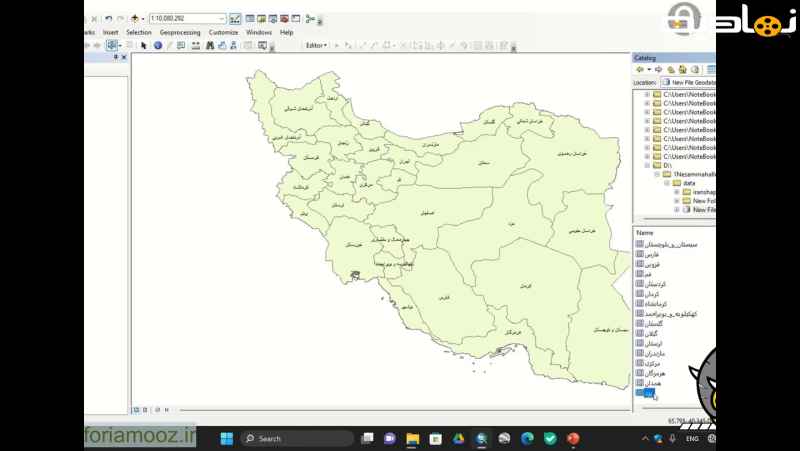800x451 pixels.
Task: Click the blue Identify tool icon
Action: (x=157, y=45)
